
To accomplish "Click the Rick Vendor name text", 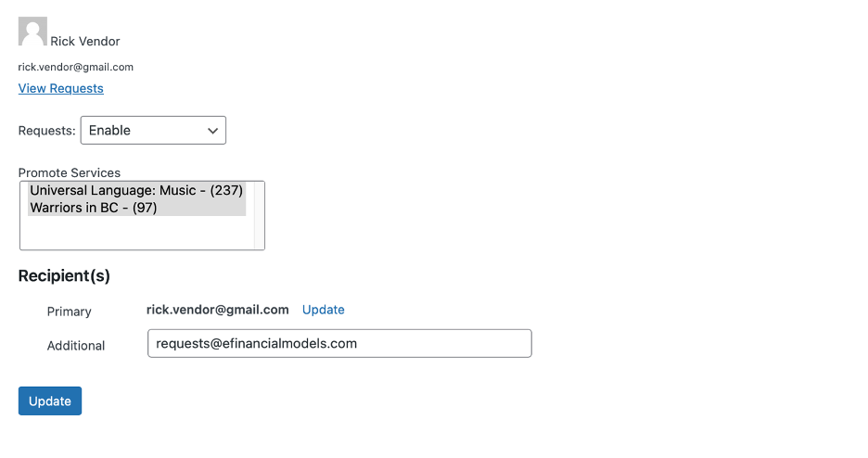I will [85, 42].
